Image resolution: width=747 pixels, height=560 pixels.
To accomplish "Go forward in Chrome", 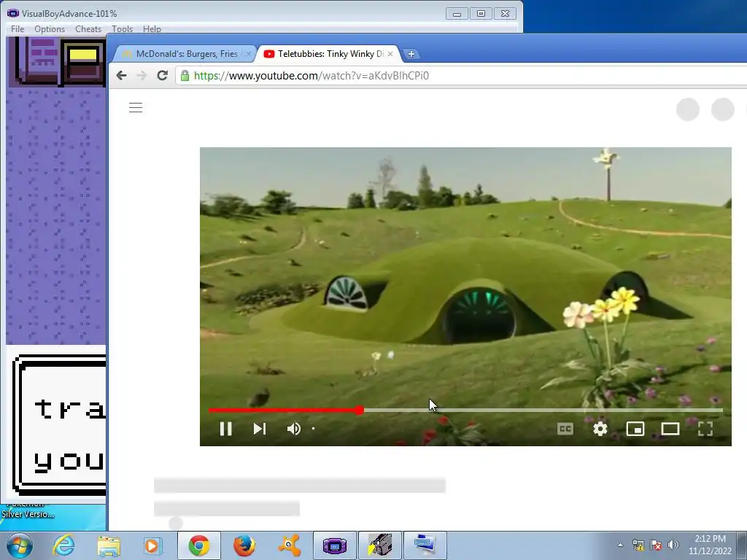I will (142, 76).
